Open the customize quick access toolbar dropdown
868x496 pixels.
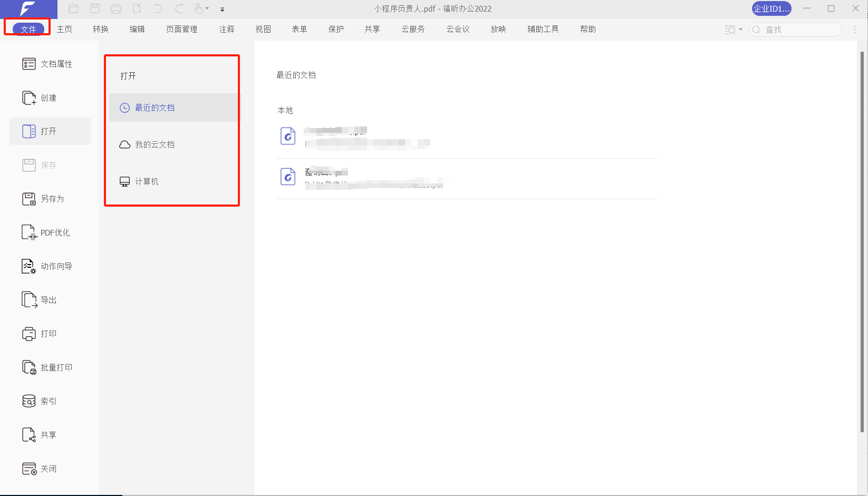click(x=222, y=9)
